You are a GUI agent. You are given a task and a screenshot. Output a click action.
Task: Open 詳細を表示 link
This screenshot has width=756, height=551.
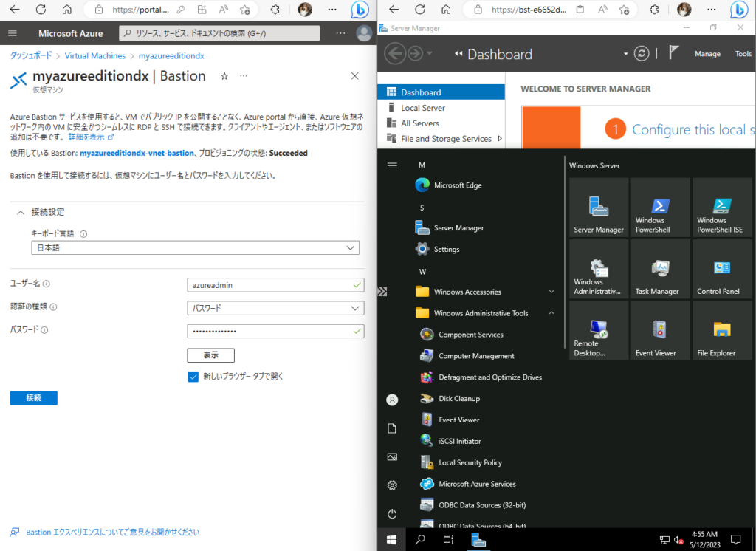tap(91, 137)
